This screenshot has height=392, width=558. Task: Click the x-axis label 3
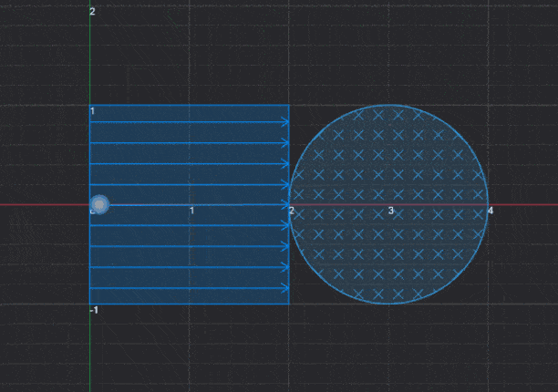click(391, 211)
